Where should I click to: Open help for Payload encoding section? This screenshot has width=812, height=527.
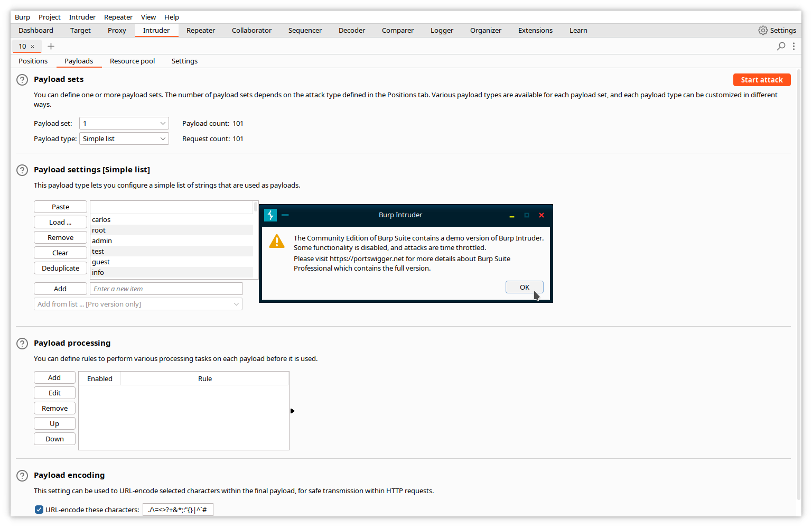22,476
